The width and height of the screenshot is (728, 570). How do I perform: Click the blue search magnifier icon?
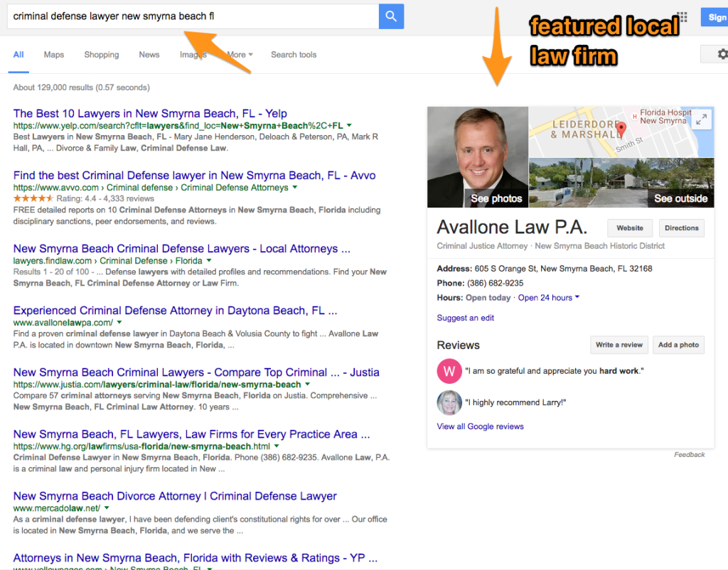[391, 16]
